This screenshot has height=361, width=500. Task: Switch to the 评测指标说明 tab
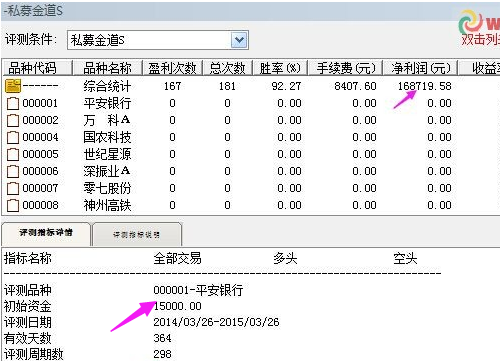pyautogui.click(x=137, y=235)
